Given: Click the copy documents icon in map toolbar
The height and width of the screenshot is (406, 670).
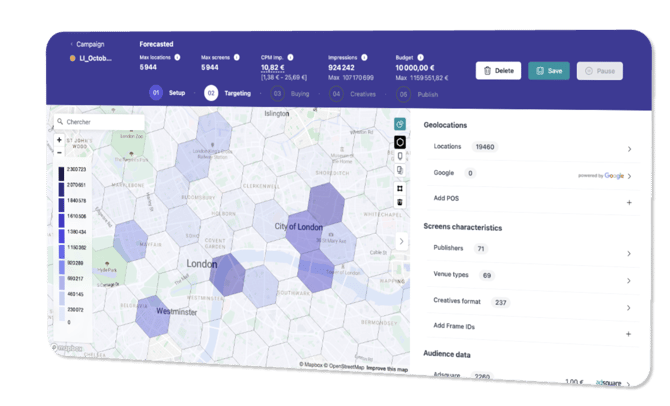Looking at the screenshot, I should pyautogui.click(x=400, y=171).
